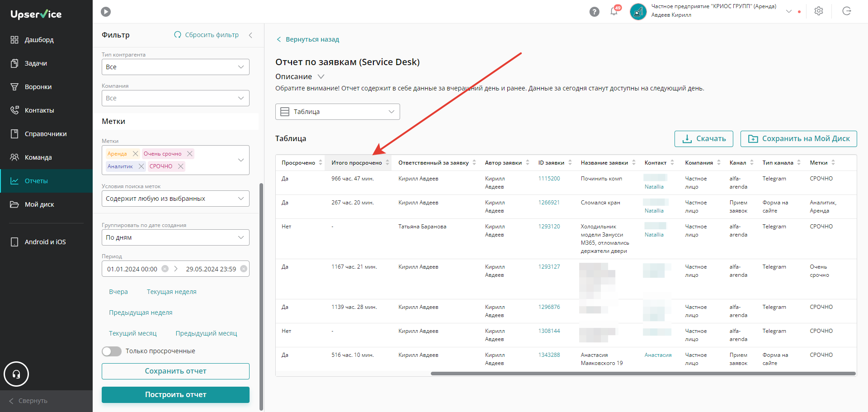Open Тип контрагента dropdown

point(175,67)
